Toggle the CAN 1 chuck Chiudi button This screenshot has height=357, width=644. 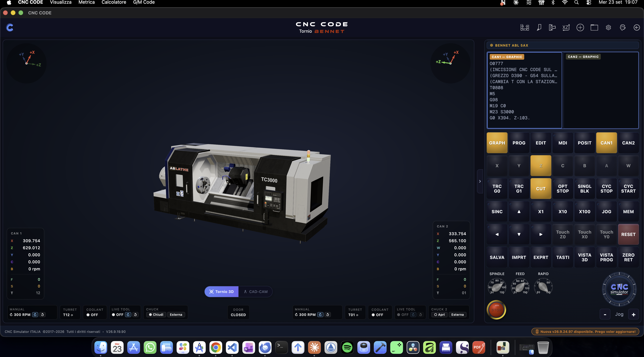tap(156, 315)
